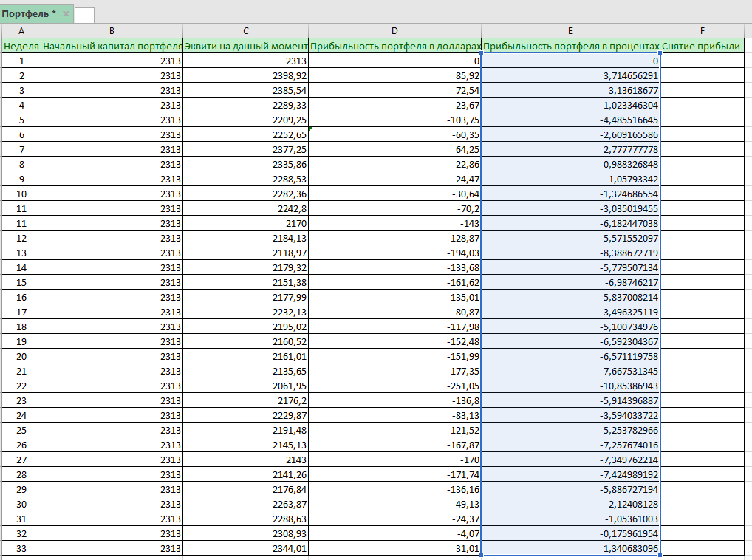The width and height of the screenshot is (752, 560).
Task: Click the Снятие прибыли header cell
Action: pyautogui.click(x=702, y=46)
